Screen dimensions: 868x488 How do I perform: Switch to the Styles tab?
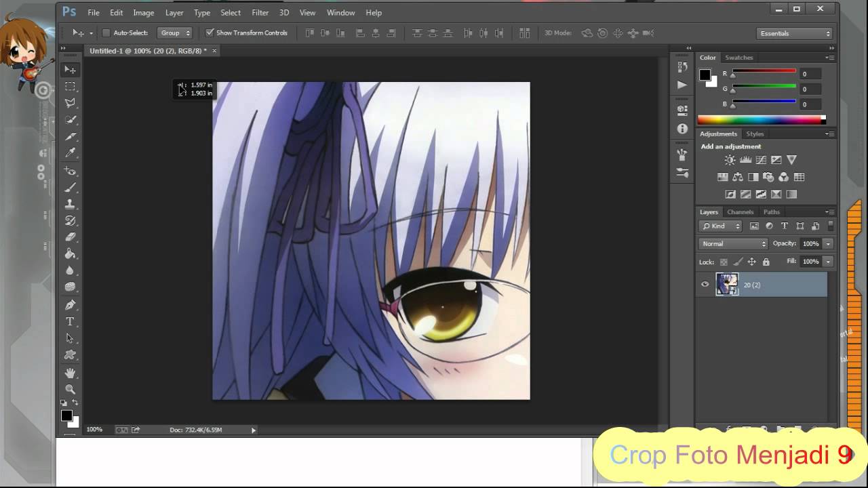coord(755,134)
